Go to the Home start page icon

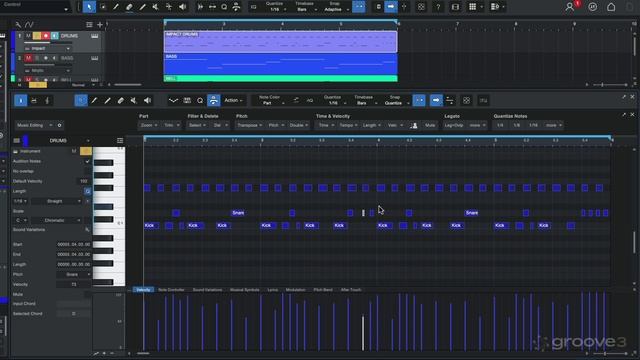[x=611, y=7]
